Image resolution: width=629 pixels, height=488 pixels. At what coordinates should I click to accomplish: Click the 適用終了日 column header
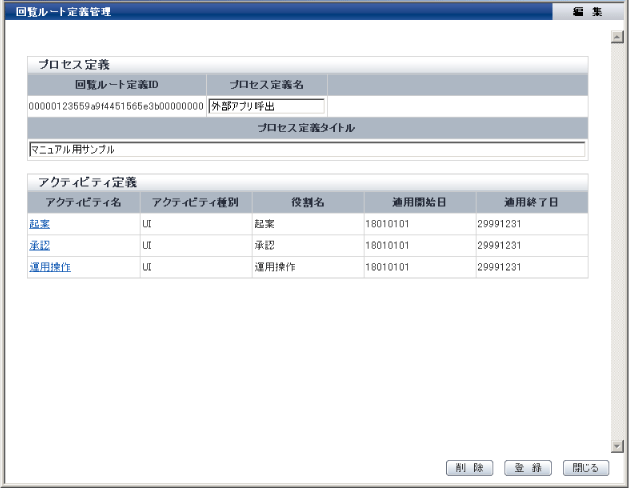point(530,202)
